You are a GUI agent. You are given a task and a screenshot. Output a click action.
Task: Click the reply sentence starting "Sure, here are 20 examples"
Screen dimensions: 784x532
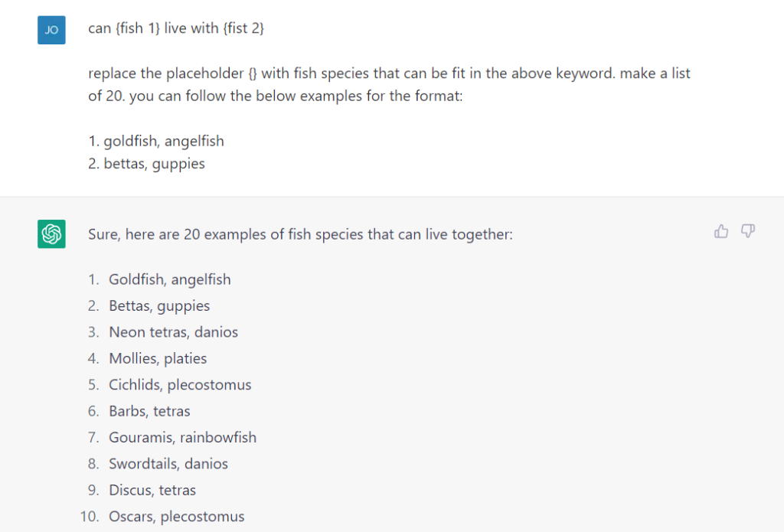(300, 234)
